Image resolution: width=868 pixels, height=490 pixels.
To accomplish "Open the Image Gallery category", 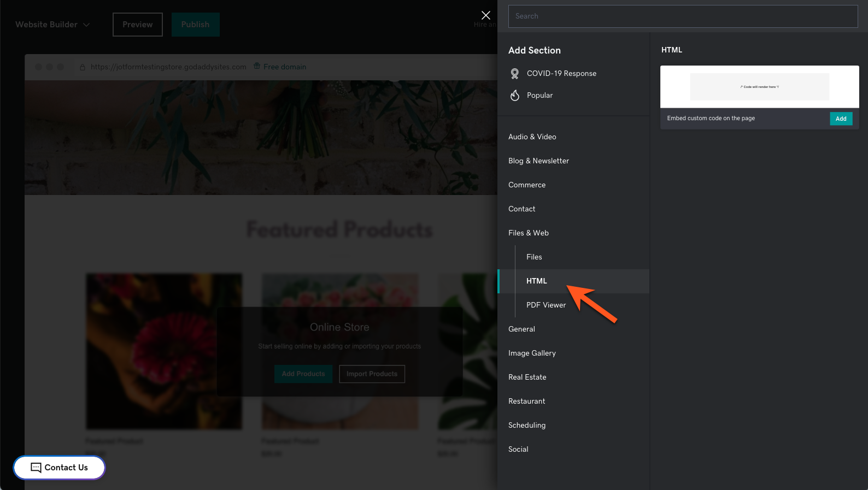I will tap(532, 353).
